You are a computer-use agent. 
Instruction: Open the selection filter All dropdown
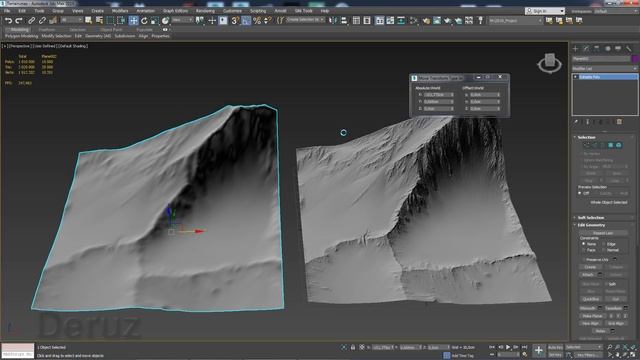click(x=71, y=20)
